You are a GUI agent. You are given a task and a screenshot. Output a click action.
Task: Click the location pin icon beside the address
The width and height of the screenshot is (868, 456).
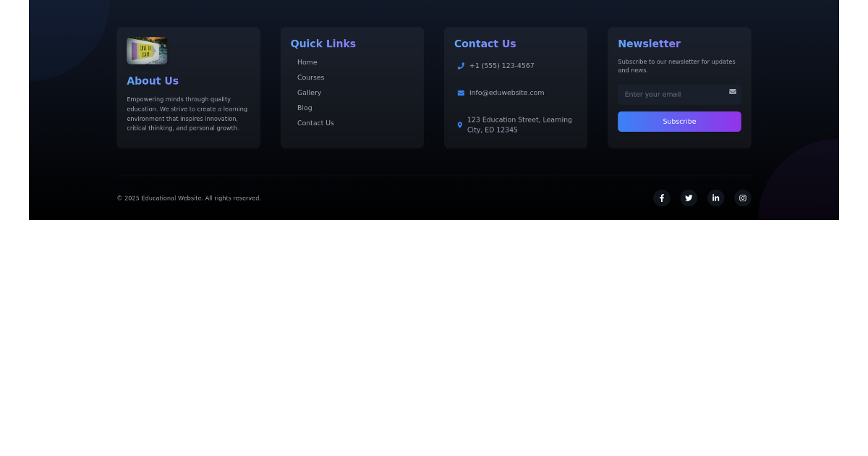point(459,124)
